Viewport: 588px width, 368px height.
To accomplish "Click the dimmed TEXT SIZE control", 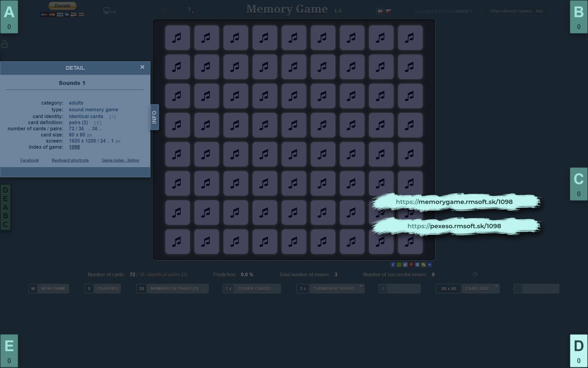I will pyautogui.click(x=541, y=289).
